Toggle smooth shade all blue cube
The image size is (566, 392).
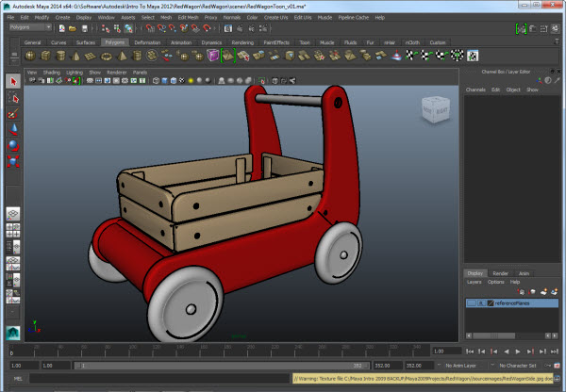[164, 81]
